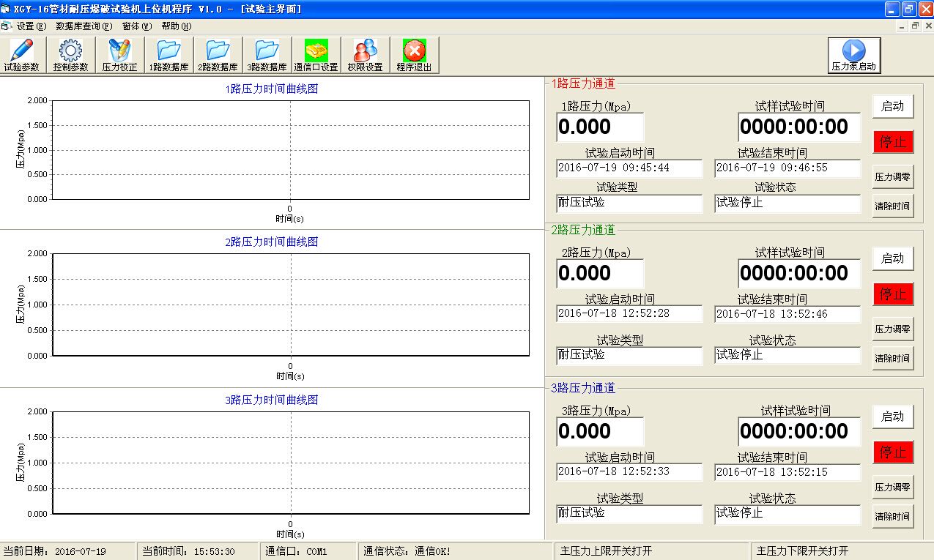Start the pressure pump with 压力泵启动
934x560 pixels.
[x=853, y=56]
